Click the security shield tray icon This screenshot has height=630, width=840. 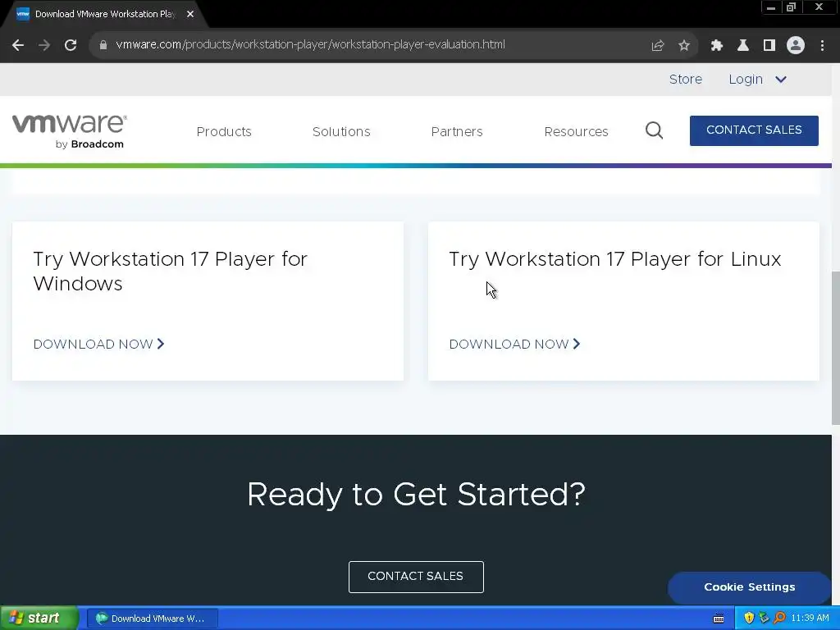749,618
